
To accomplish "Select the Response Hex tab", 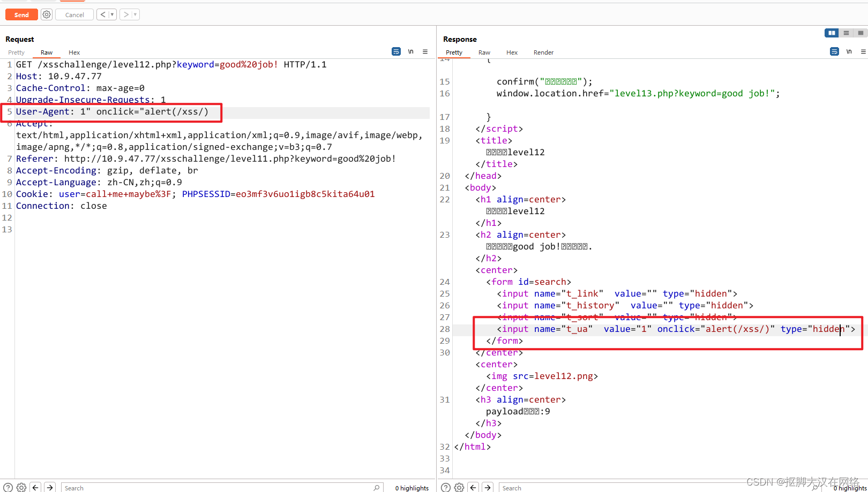I will 512,52.
